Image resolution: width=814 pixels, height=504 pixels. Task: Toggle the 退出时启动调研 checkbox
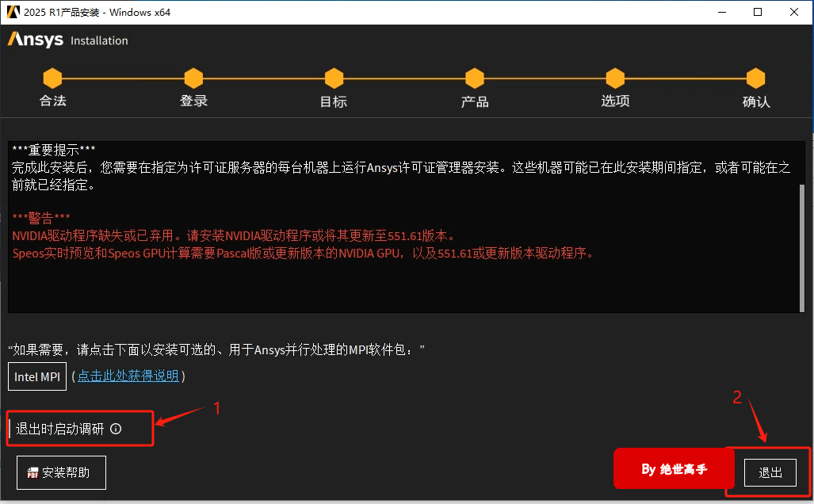10,429
